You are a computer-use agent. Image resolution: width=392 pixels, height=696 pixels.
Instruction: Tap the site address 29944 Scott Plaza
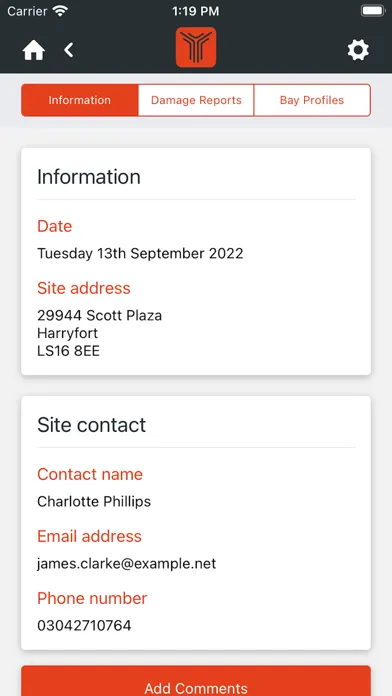99,316
